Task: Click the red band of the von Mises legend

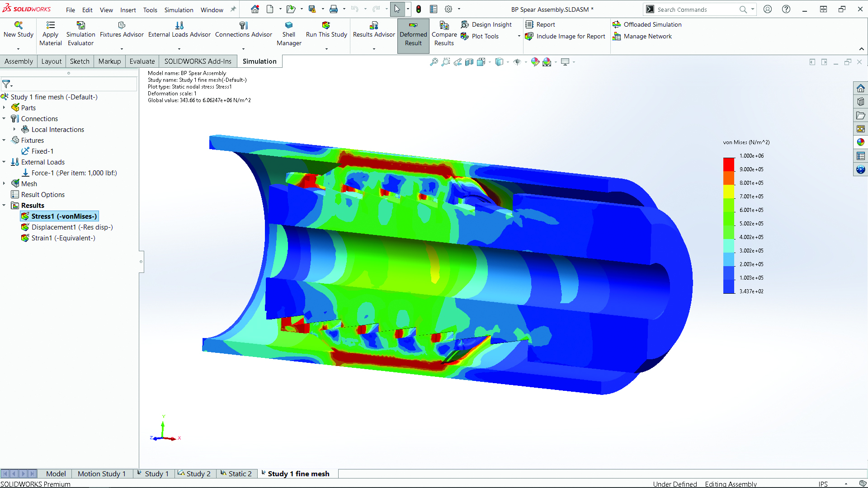Action: point(729,164)
